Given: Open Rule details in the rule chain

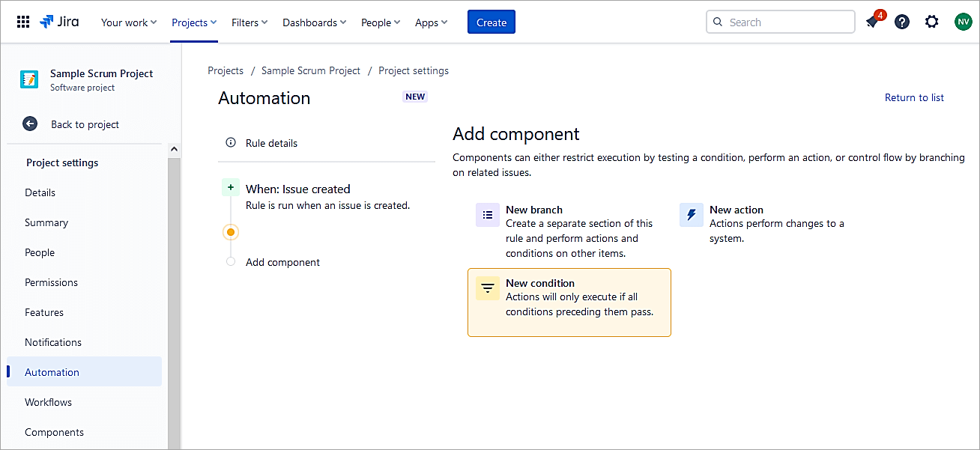Looking at the screenshot, I should tap(271, 143).
